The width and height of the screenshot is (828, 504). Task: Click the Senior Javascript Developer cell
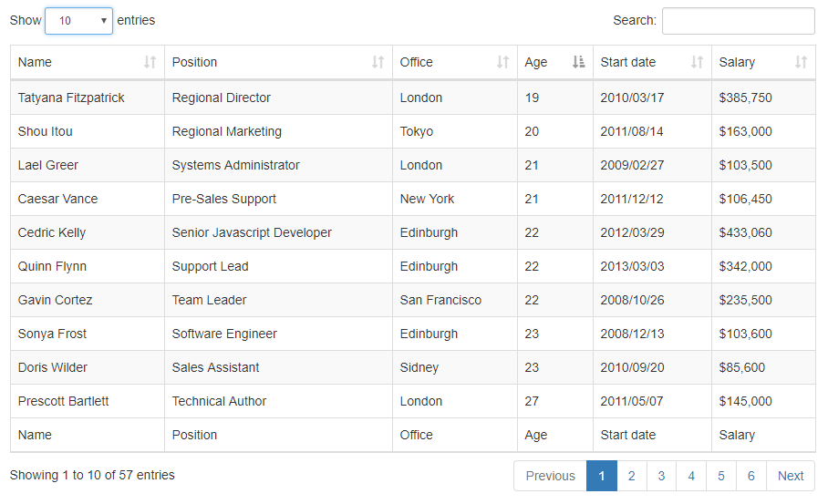point(279,232)
